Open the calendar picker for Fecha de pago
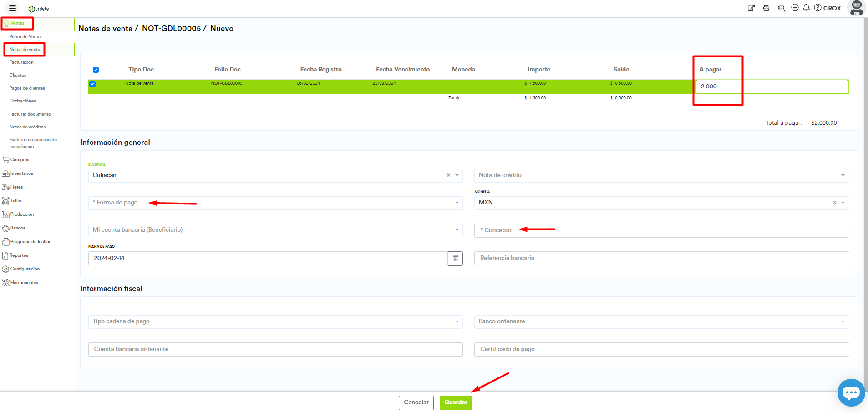This screenshot has width=868, height=413. [x=455, y=258]
